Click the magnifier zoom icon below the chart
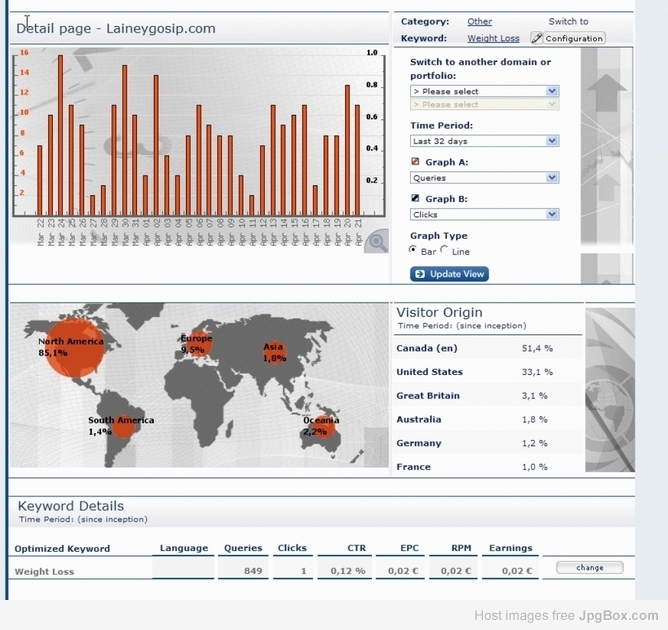The width and height of the screenshot is (668, 630). click(x=377, y=240)
